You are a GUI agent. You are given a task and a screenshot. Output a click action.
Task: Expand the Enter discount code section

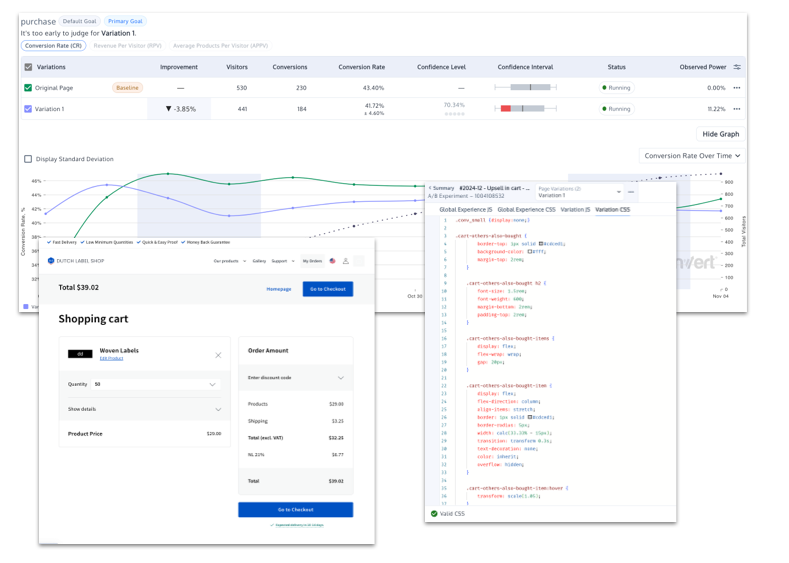(x=296, y=378)
